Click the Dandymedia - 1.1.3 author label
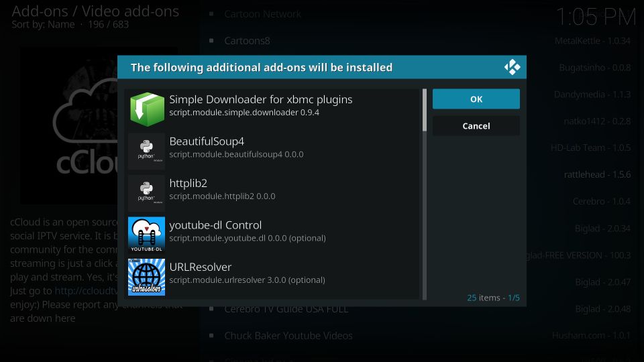644x362 pixels. pos(592,95)
